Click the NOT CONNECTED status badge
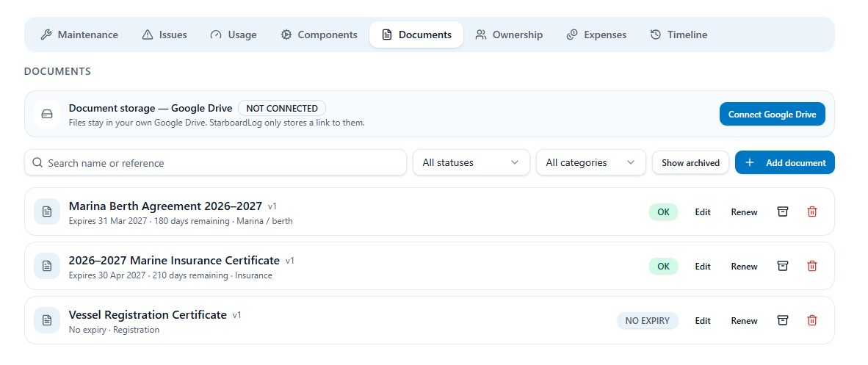Viewport: 868px width, 365px height. tap(282, 108)
